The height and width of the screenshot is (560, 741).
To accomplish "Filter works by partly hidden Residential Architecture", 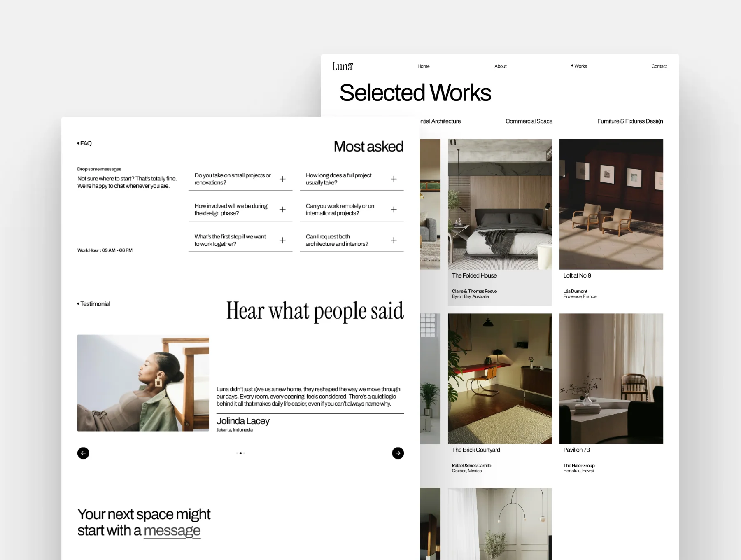I will coord(440,121).
